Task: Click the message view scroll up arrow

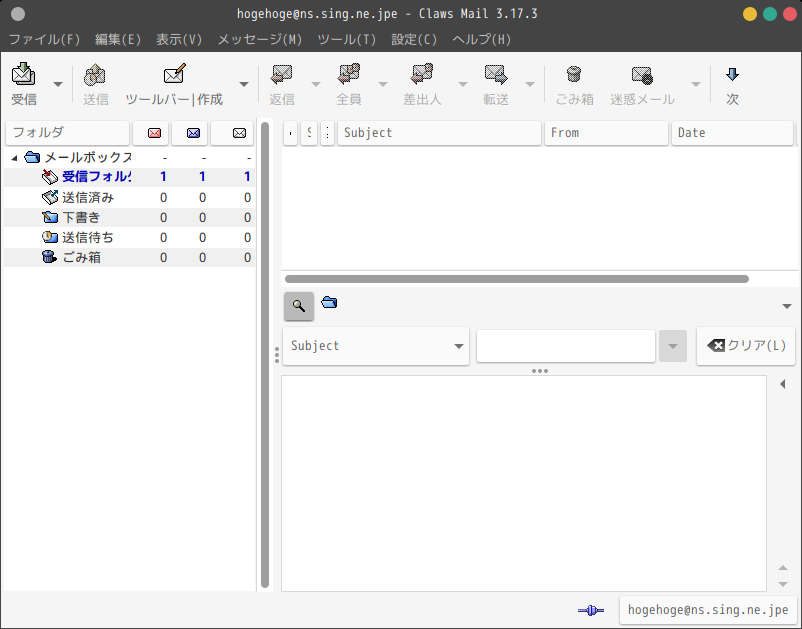Action: [x=783, y=568]
